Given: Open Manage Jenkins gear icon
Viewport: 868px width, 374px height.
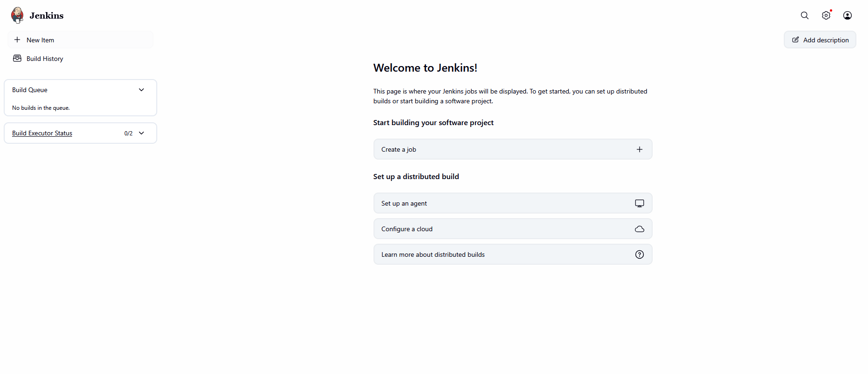Looking at the screenshot, I should click(x=826, y=15).
